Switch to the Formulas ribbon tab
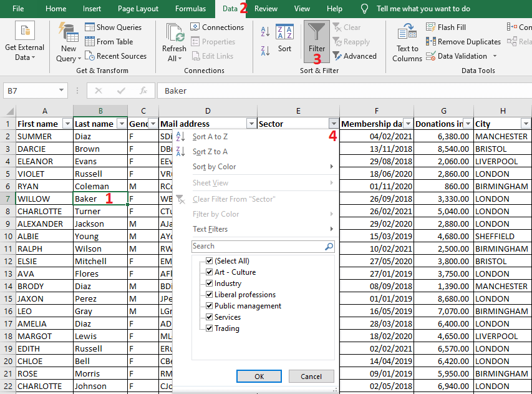This screenshot has height=394, width=532. pos(190,9)
